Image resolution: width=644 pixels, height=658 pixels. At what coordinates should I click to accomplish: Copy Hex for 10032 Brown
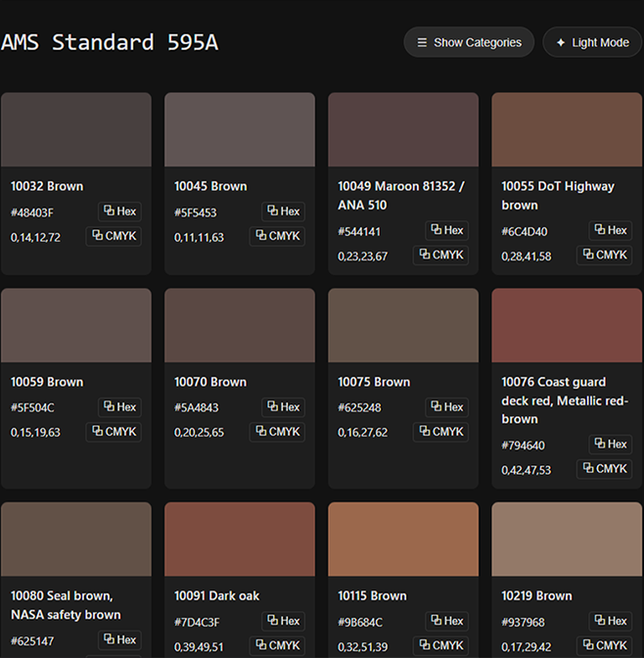[x=119, y=211]
